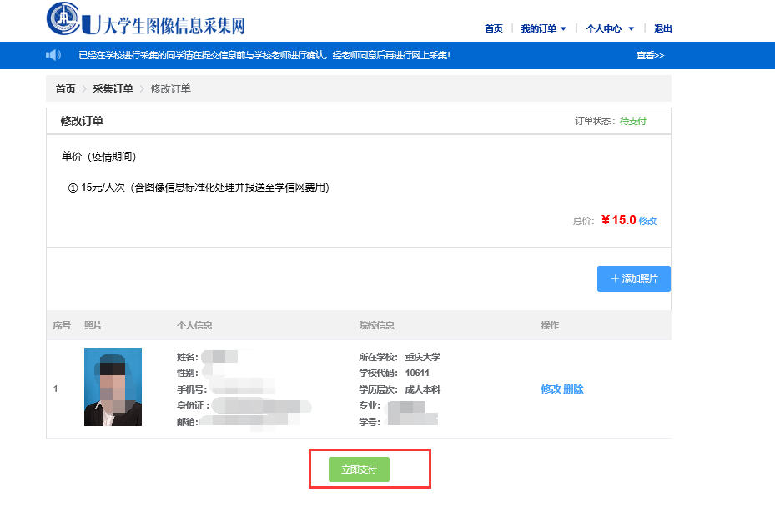Click the plus icon on 添加照片
This screenshot has height=532, width=775.
click(x=615, y=279)
